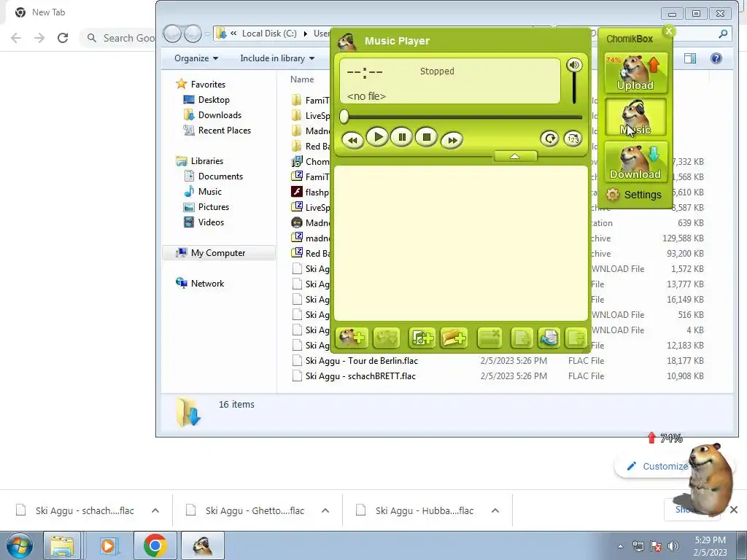Close the ChomikBox widget with green X
The width and height of the screenshot is (747, 560).
tap(669, 31)
